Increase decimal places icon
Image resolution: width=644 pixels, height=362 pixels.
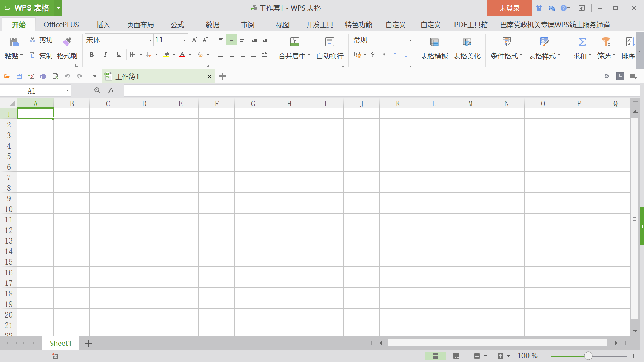[396, 55]
